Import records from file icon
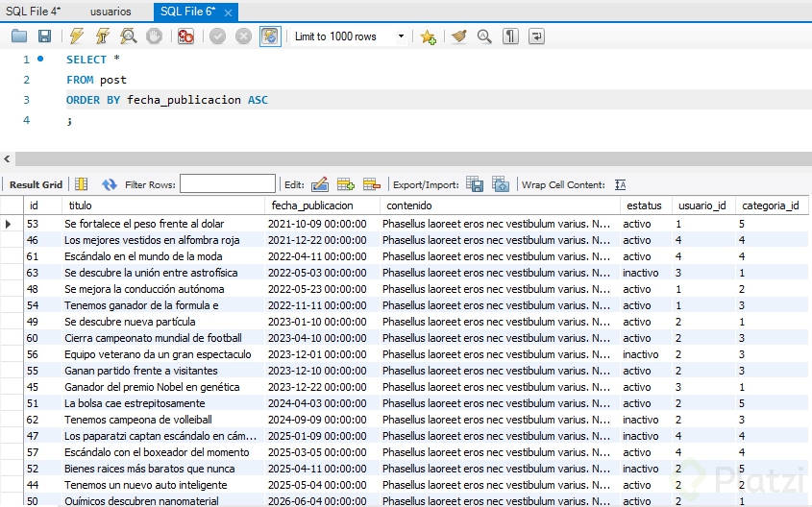The height and width of the screenshot is (507, 812). 501,184
